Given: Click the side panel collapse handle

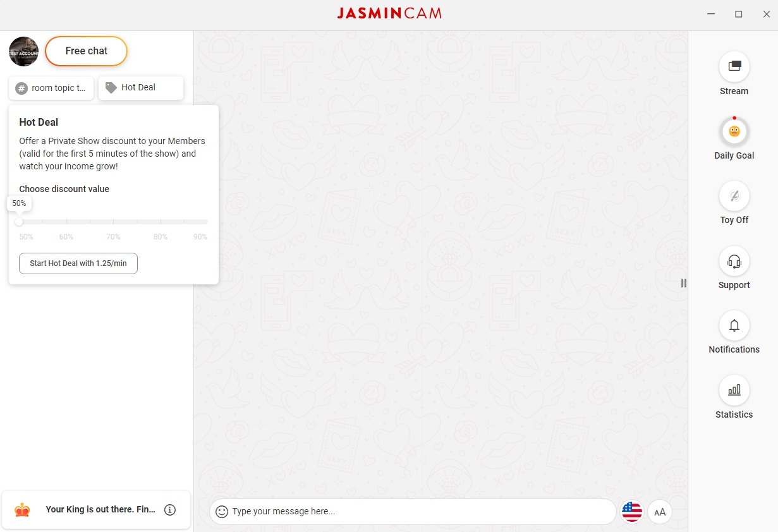Looking at the screenshot, I should (x=683, y=283).
